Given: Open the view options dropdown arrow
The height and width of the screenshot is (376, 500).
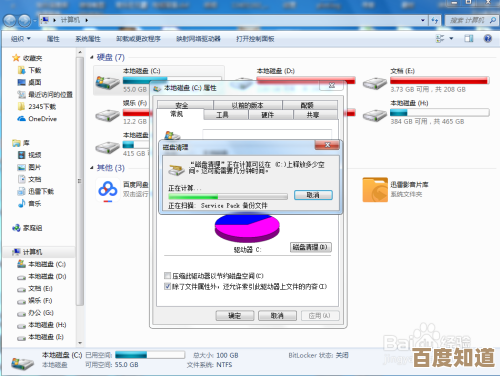Looking at the screenshot, I should [x=451, y=39].
